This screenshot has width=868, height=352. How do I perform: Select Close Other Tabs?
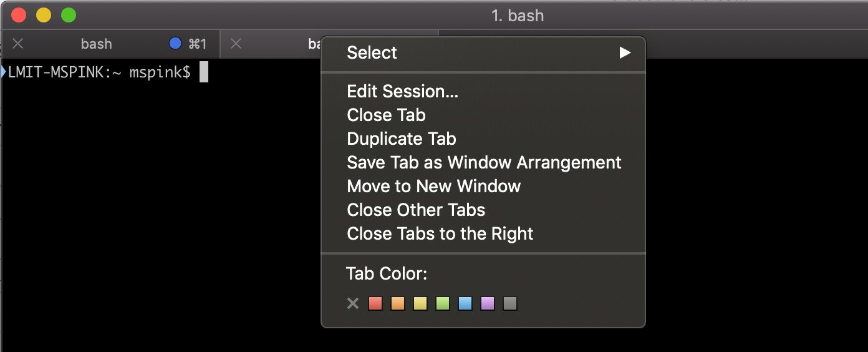[416, 210]
